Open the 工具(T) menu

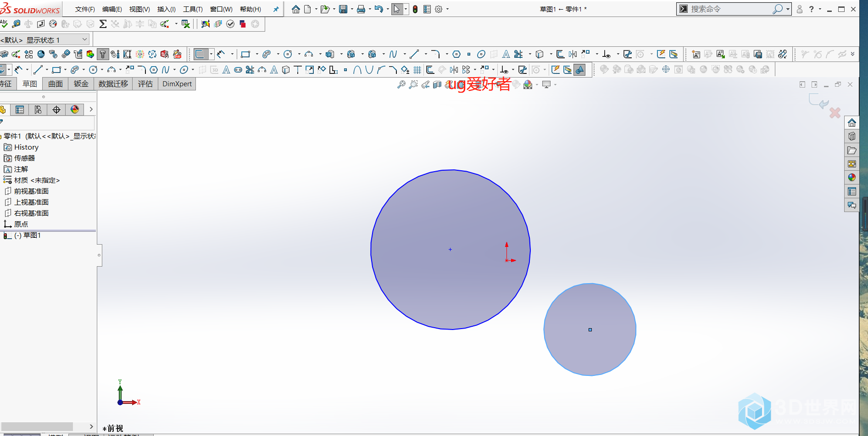(x=193, y=9)
